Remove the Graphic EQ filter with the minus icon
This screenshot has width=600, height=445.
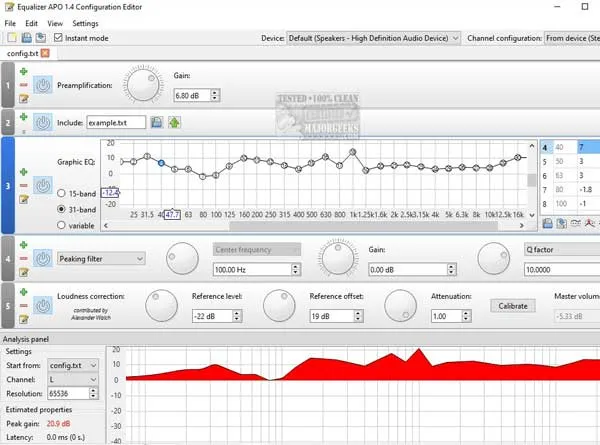point(24,186)
